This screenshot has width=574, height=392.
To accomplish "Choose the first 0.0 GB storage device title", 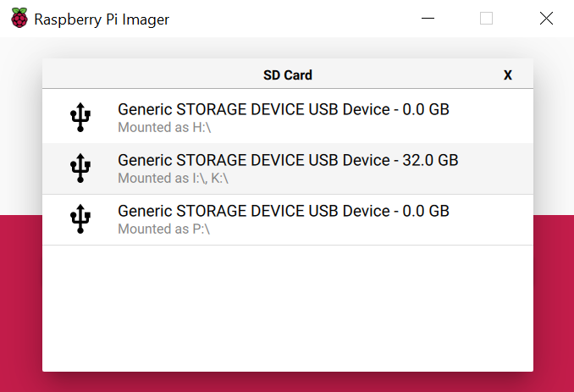I will click(284, 109).
